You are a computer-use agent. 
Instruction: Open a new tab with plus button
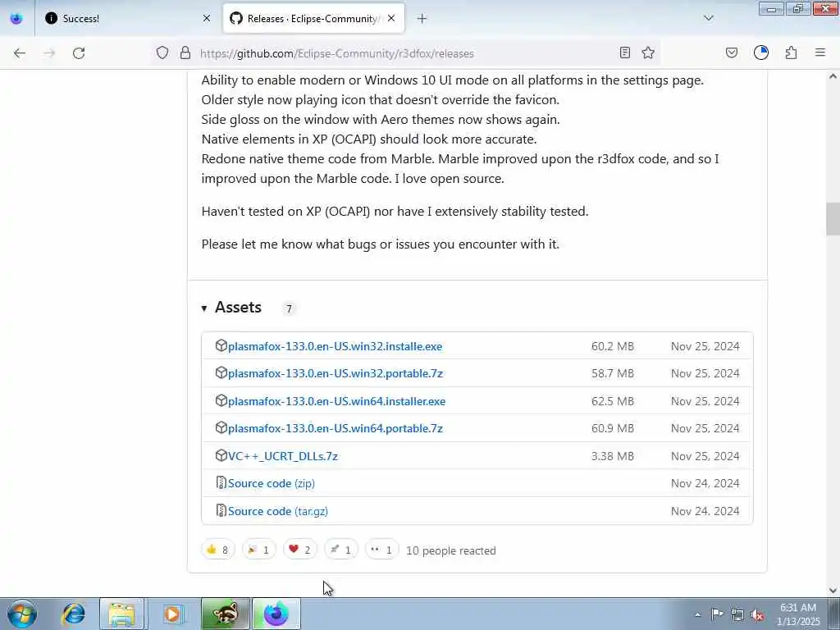[x=422, y=19]
